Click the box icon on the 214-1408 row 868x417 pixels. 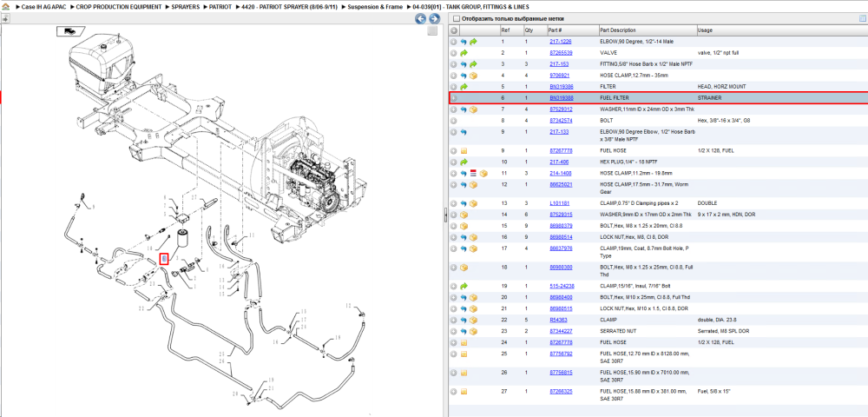[483, 174]
